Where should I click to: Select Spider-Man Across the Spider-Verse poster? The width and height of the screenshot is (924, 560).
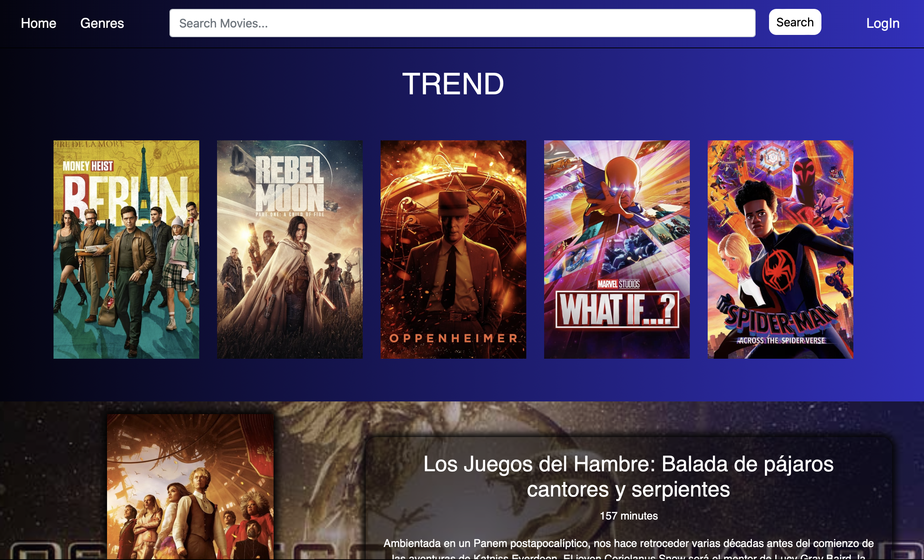781,250
